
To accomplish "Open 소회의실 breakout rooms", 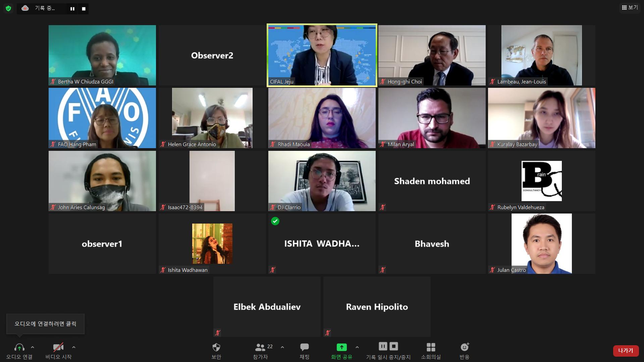I will (x=431, y=351).
